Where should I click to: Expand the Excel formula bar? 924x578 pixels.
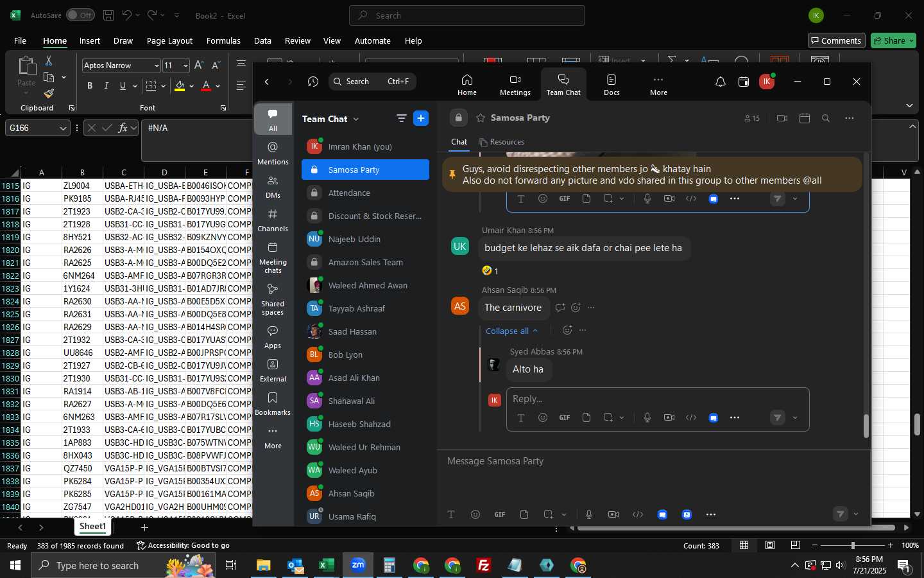[x=913, y=127]
